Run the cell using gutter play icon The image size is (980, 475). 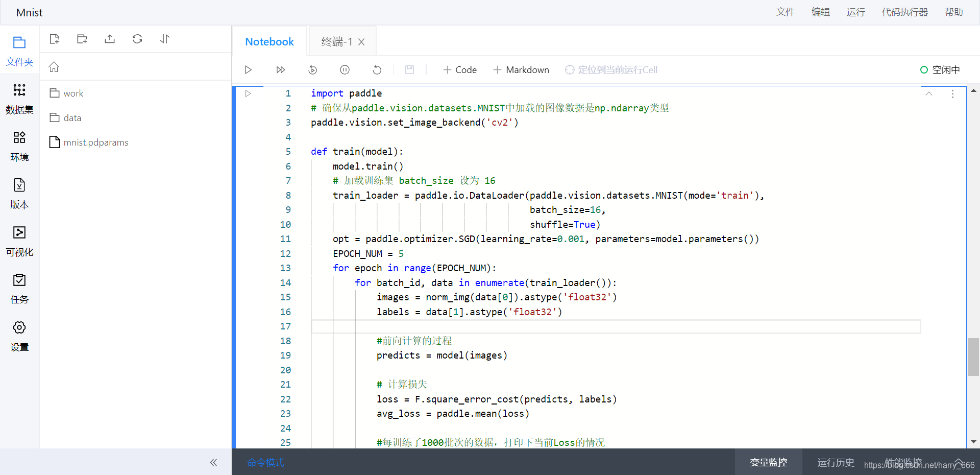(248, 93)
